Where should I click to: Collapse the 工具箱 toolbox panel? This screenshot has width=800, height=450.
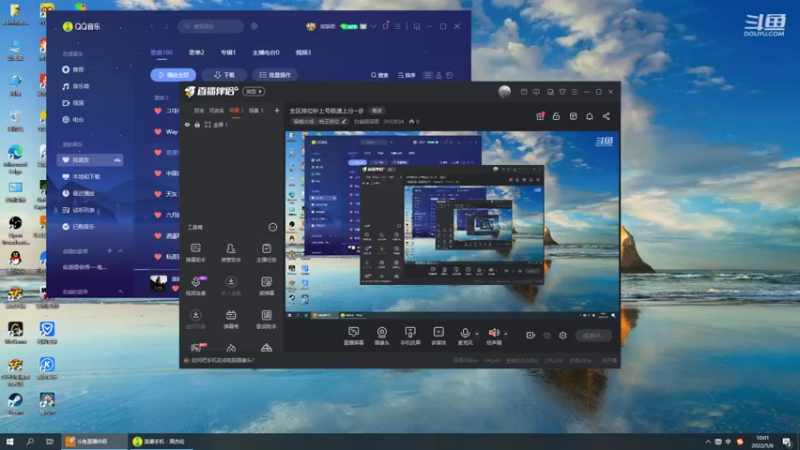[x=273, y=227]
